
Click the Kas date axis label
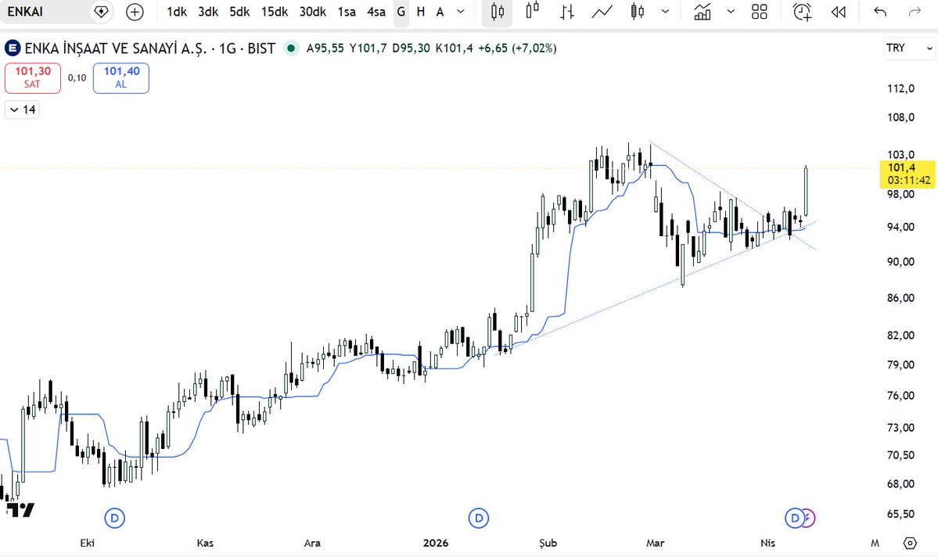point(205,543)
